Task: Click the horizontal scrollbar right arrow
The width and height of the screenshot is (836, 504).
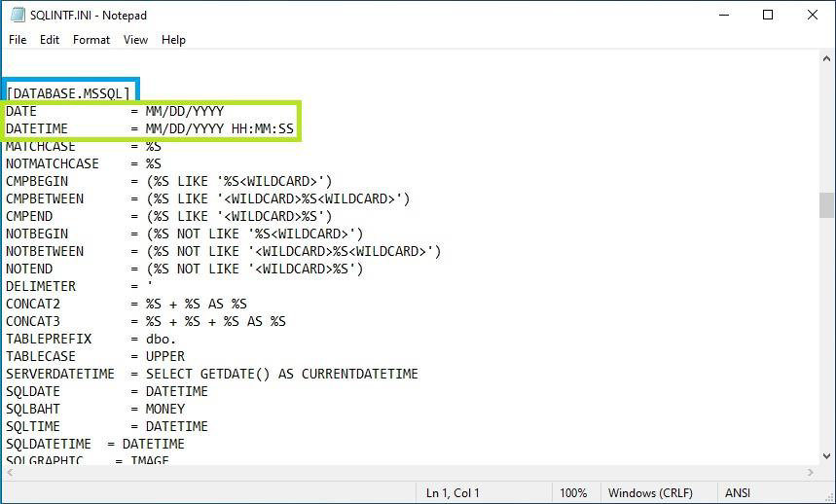Action: (810, 472)
